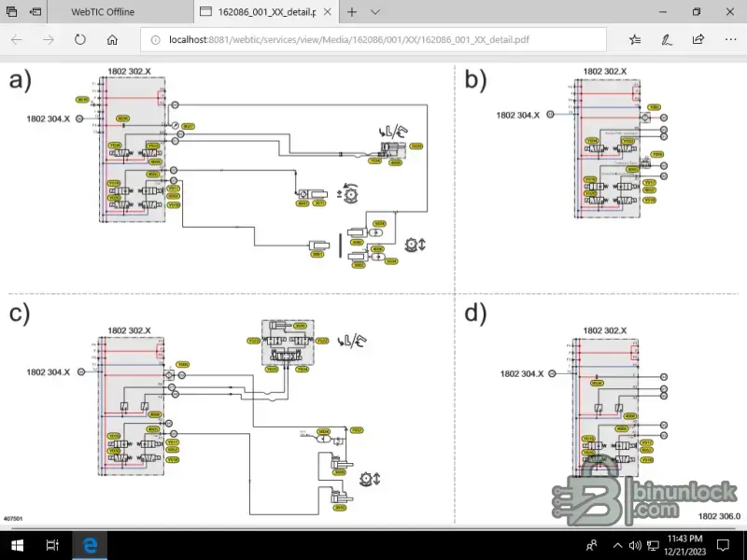Screen dimensions: 747x560
Task: Click the '1802 302.X' label in diagram a)
Action: pos(129,72)
